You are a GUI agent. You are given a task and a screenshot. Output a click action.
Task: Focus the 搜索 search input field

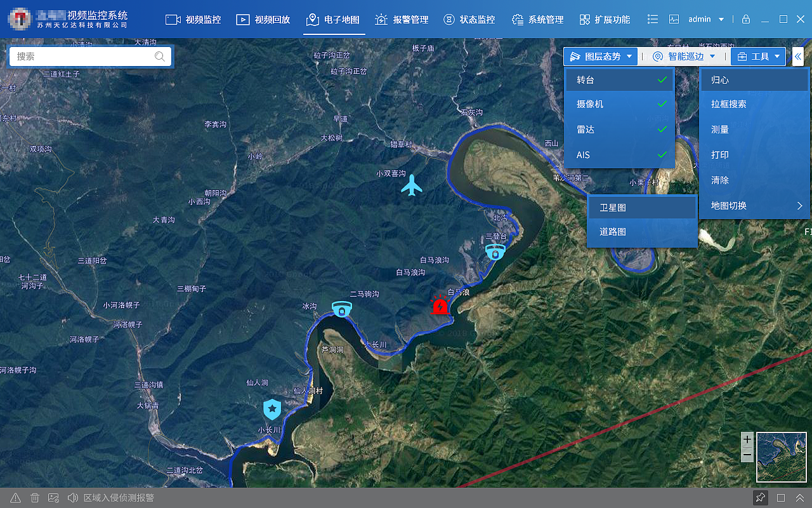[x=90, y=57]
